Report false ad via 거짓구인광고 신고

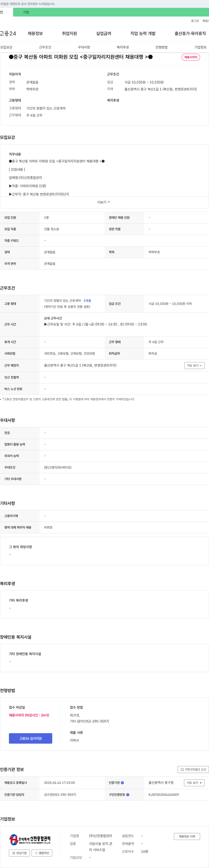[193, 769]
